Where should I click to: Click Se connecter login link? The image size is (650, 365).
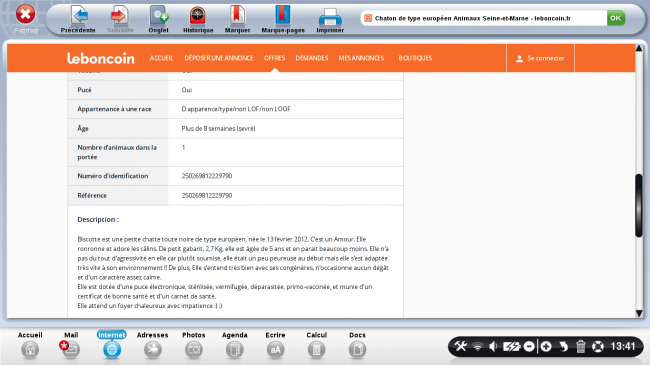pos(540,58)
